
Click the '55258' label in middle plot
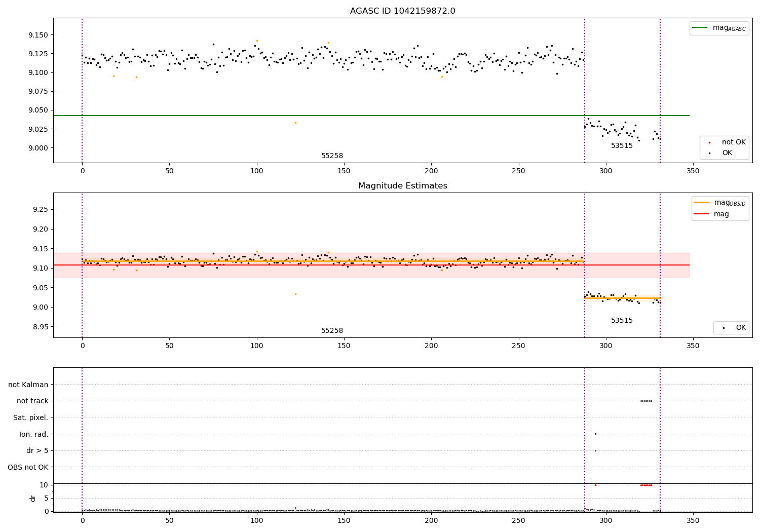332,331
